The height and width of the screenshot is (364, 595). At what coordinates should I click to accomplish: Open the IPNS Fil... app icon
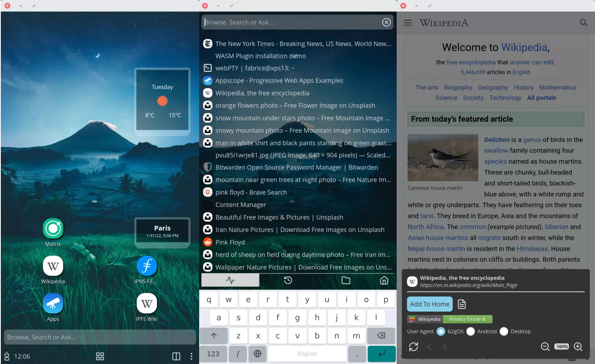(147, 266)
